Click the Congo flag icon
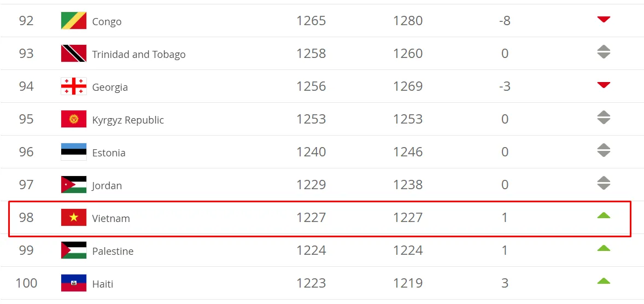Screen dimensions: 644x304 click(73, 21)
